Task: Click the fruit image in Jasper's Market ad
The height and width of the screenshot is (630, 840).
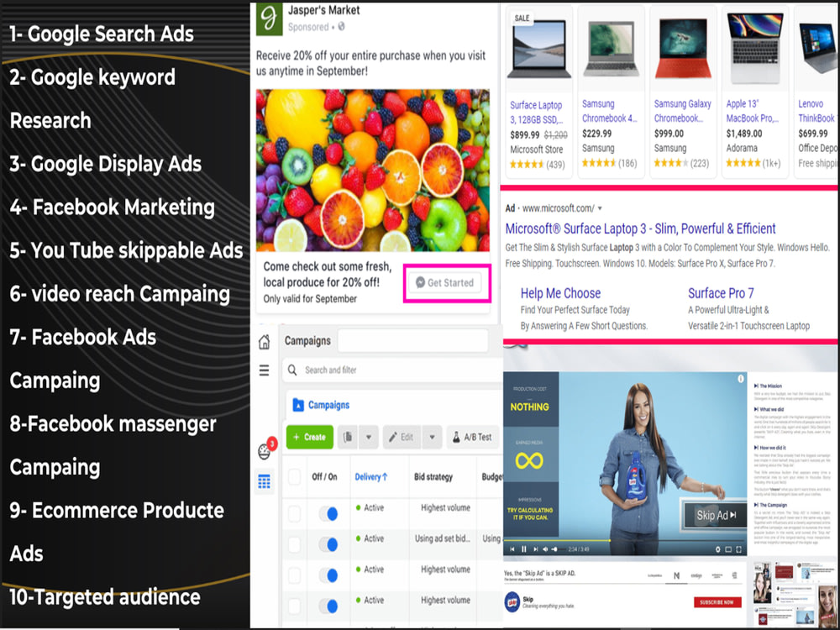Action: 372,171
